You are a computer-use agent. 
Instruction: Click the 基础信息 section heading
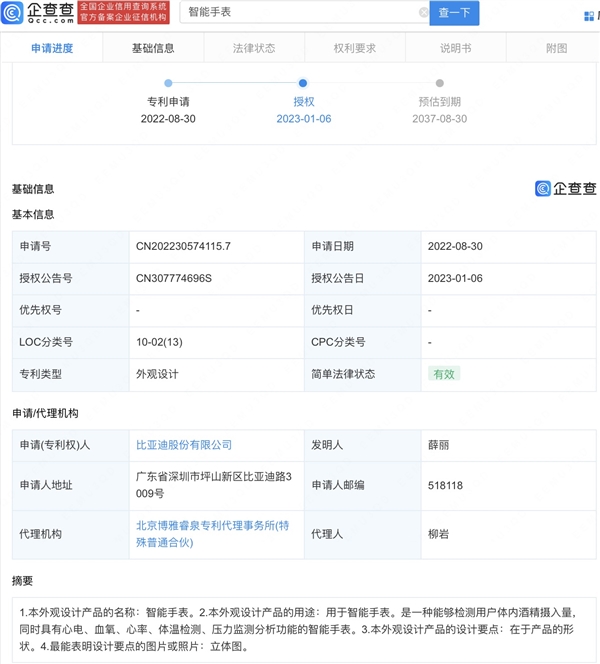(x=33, y=189)
